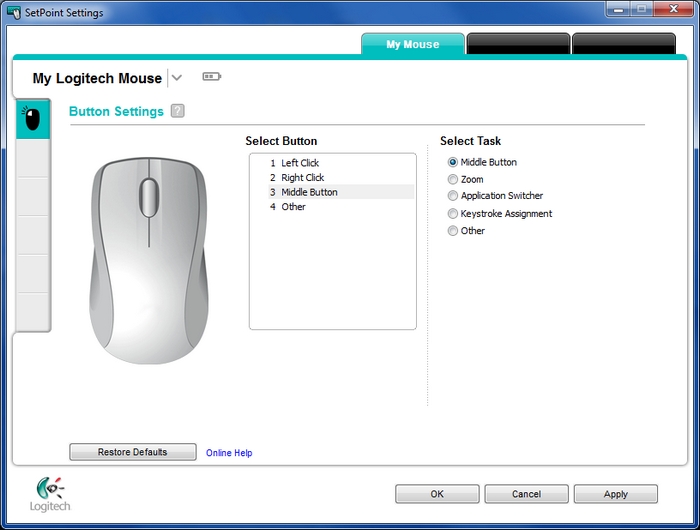Close the SetPoint Settings window
This screenshot has width=700, height=530.
674,9
